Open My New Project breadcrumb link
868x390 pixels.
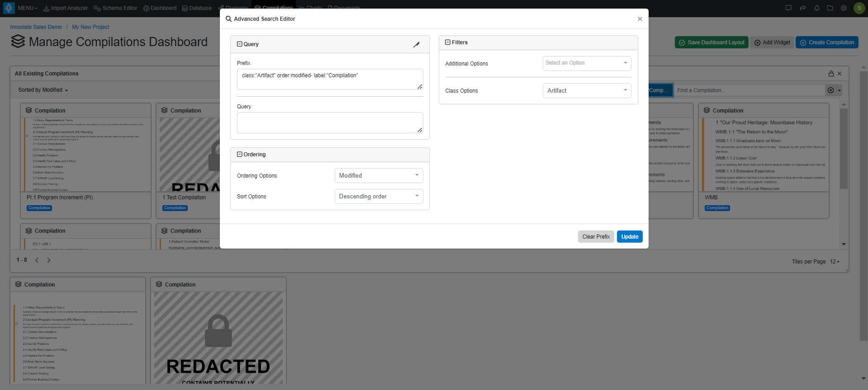coord(90,27)
